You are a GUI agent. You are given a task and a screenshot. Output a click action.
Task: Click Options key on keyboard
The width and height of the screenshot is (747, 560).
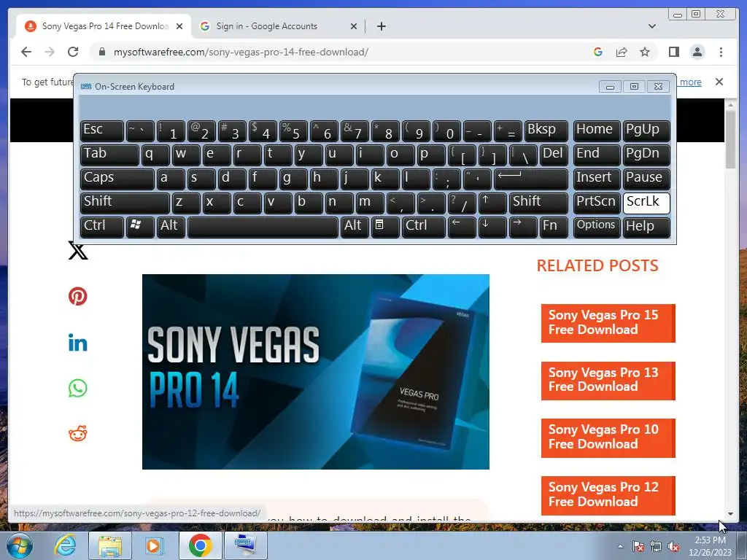coord(597,227)
